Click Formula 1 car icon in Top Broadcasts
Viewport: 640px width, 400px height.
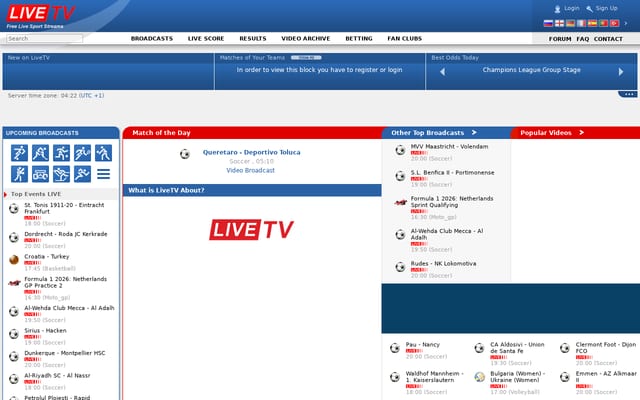click(400, 202)
